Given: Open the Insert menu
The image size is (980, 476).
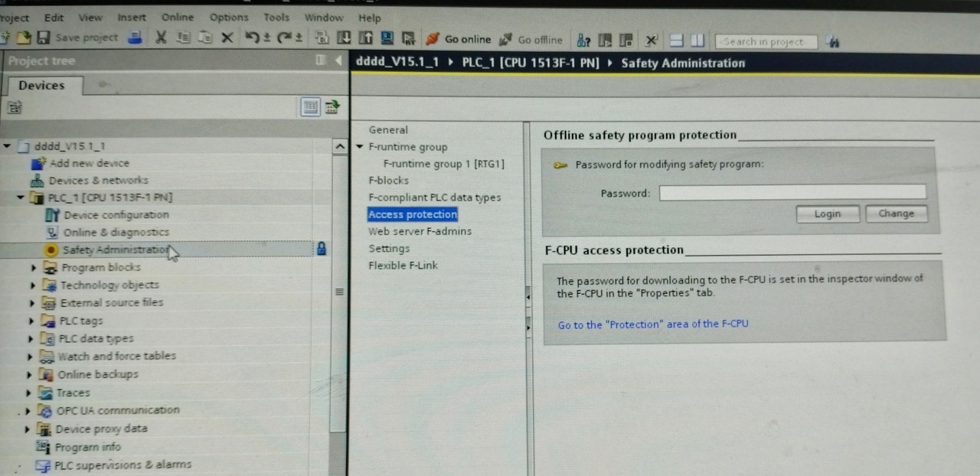Looking at the screenshot, I should pos(132,17).
